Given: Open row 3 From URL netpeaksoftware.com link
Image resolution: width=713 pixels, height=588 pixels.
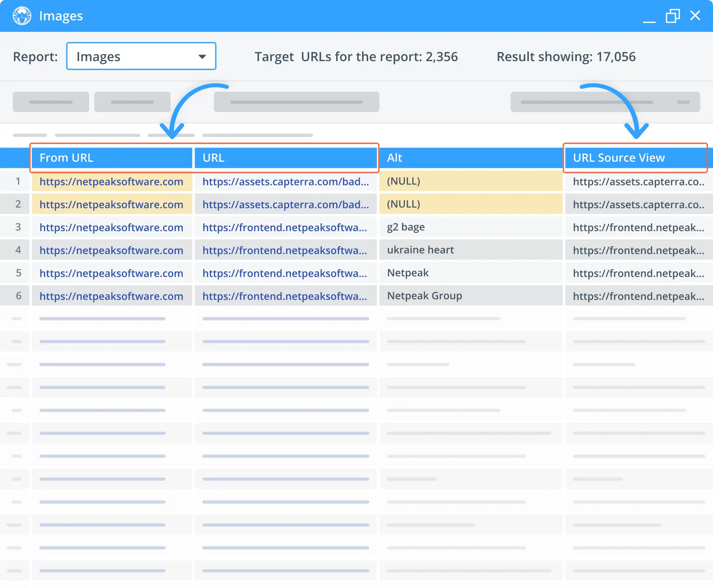Looking at the screenshot, I should click(x=111, y=227).
